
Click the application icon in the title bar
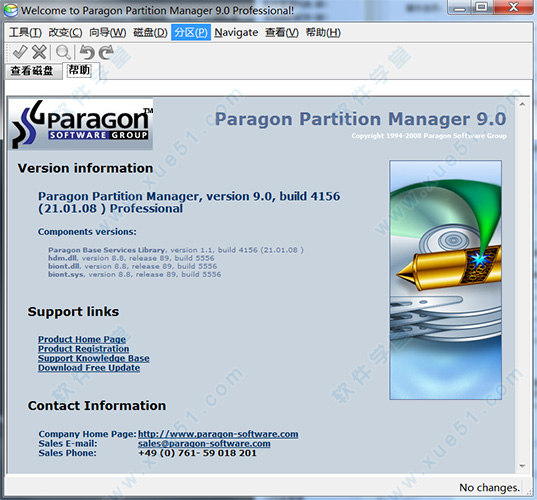pos(11,10)
